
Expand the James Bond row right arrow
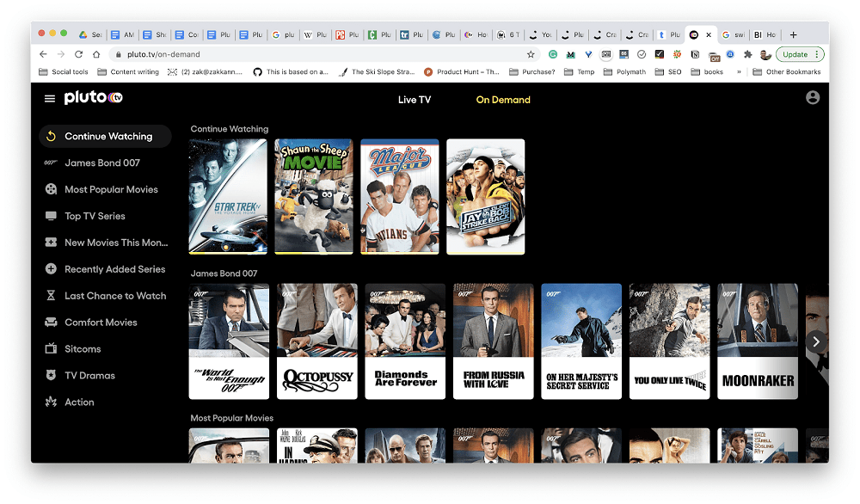click(815, 341)
